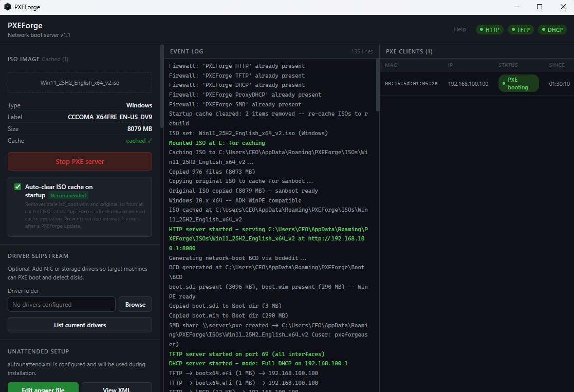This screenshot has width=574, height=392.
Task: Click the PXE booting status badge
Action: [x=519, y=83]
